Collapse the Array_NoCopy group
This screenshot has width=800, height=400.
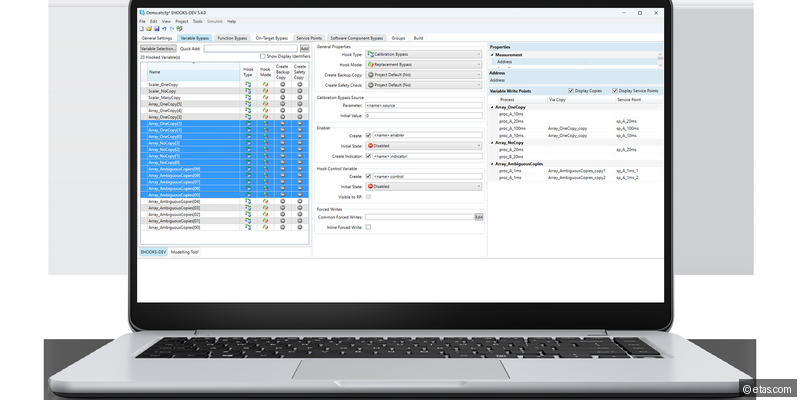[x=492, y=142]
